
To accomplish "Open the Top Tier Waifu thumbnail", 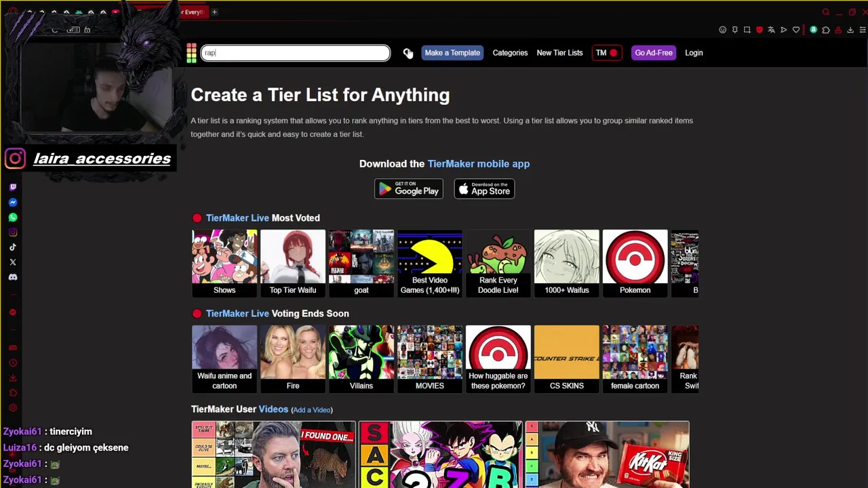I will pos(293,263).
